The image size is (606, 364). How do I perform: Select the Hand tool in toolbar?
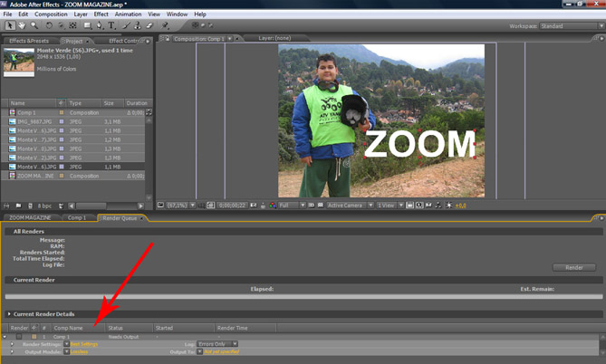(x=23, y=25)
